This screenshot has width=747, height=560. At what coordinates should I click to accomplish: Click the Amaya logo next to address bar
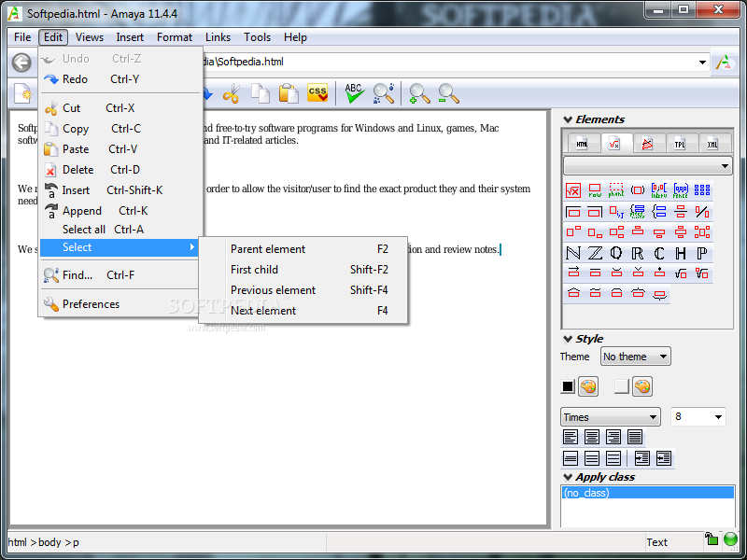[724, 63]
